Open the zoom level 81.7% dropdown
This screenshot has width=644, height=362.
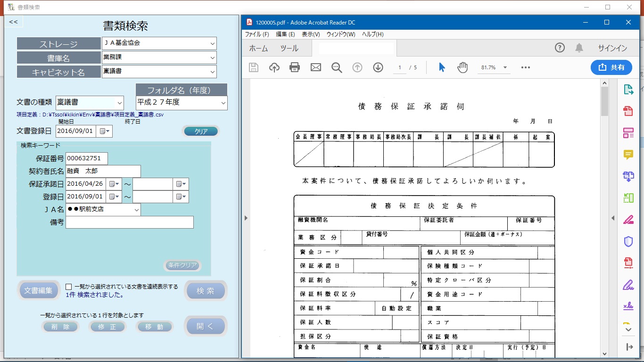[x=505, y=67]
